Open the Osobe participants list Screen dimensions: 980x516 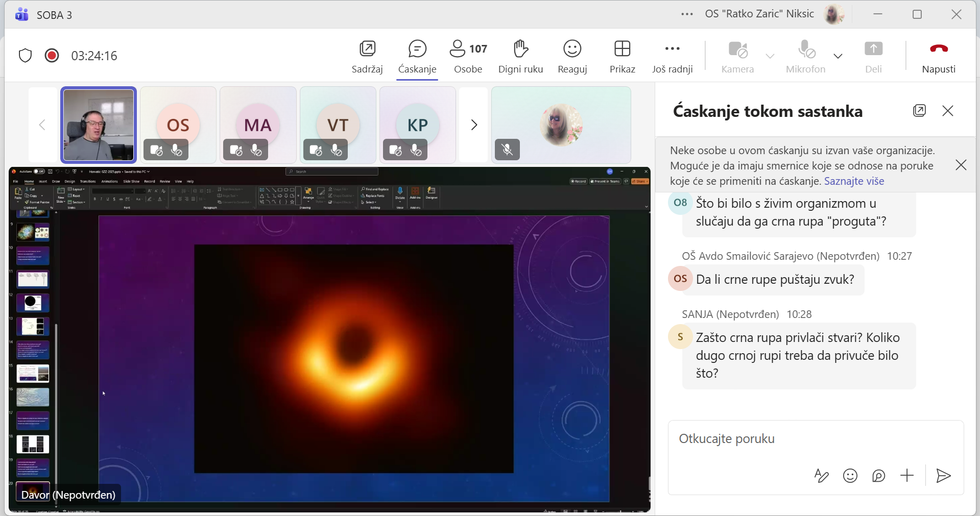[468, 56]
